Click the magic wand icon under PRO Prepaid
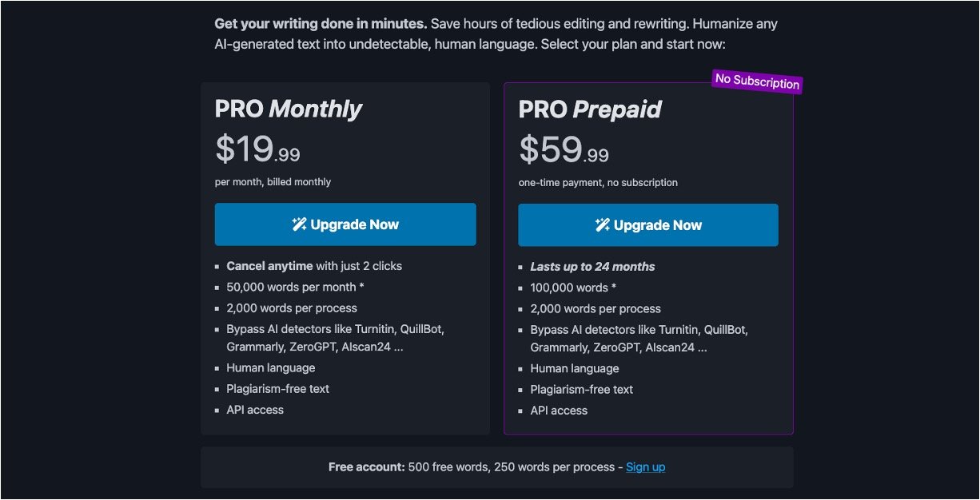This screenshot has width=980, height=500. 603,225
